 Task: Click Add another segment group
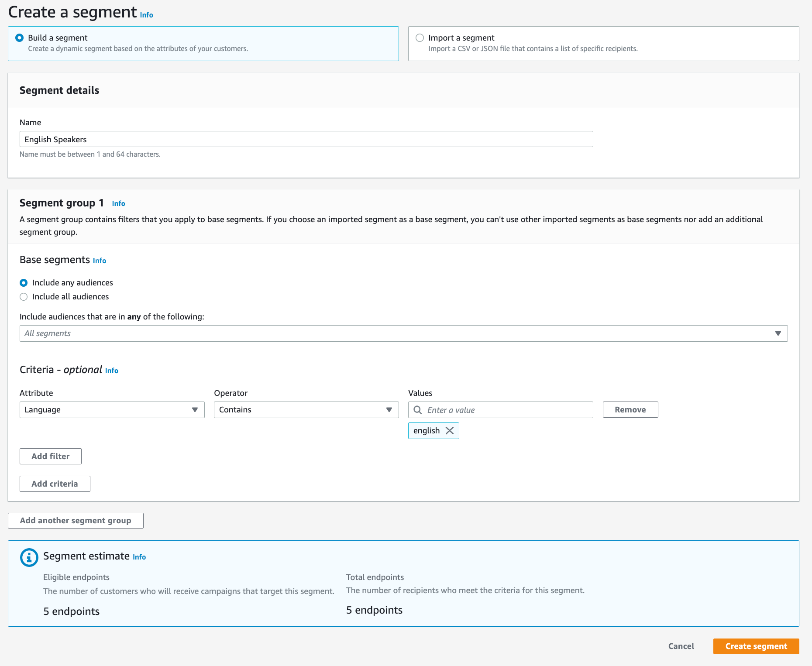pyautogui.click(x=75, y=520)
